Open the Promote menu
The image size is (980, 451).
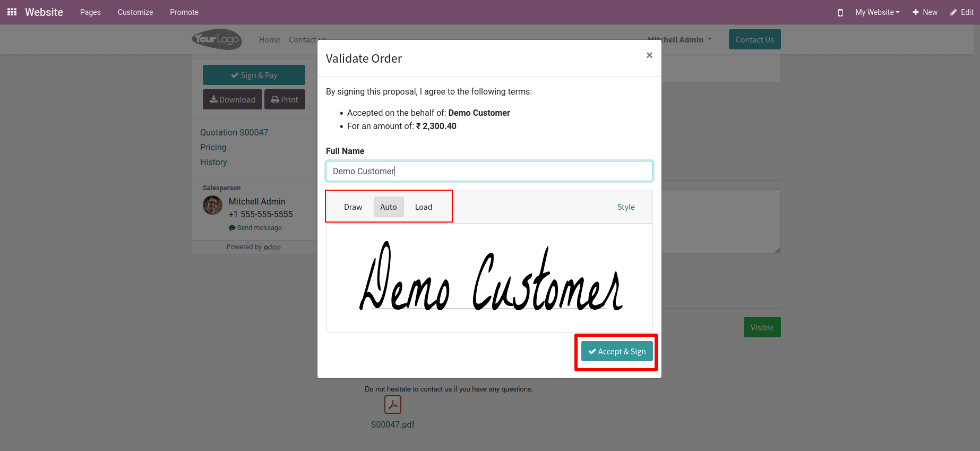click(184, 12)
